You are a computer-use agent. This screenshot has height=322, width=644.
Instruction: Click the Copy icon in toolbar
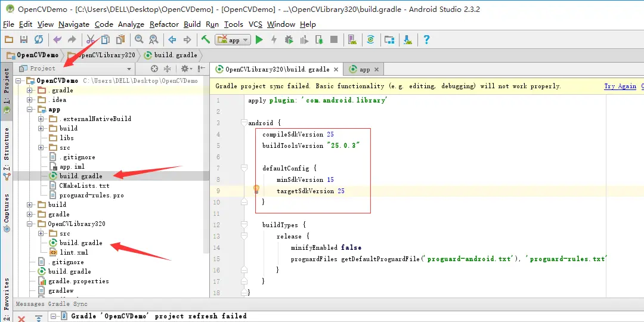(x=106, y=39)
